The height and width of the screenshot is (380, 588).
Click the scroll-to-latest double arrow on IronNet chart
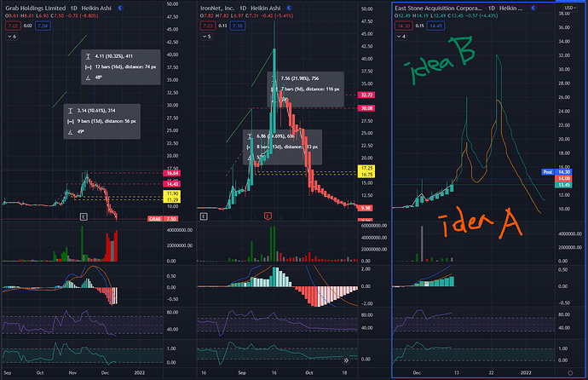point(346,360)
